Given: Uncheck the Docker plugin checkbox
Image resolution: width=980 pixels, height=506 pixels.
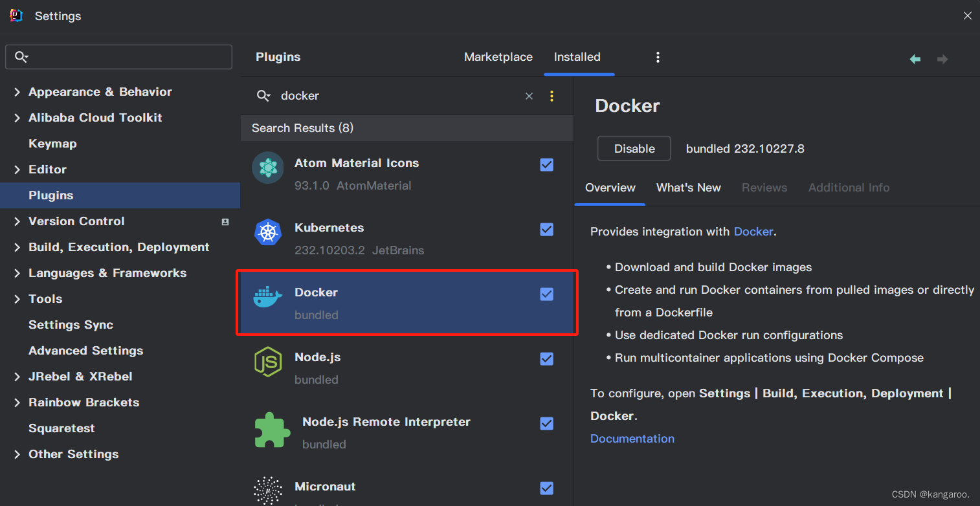Looking at the screenshot, I should (547, 294).
